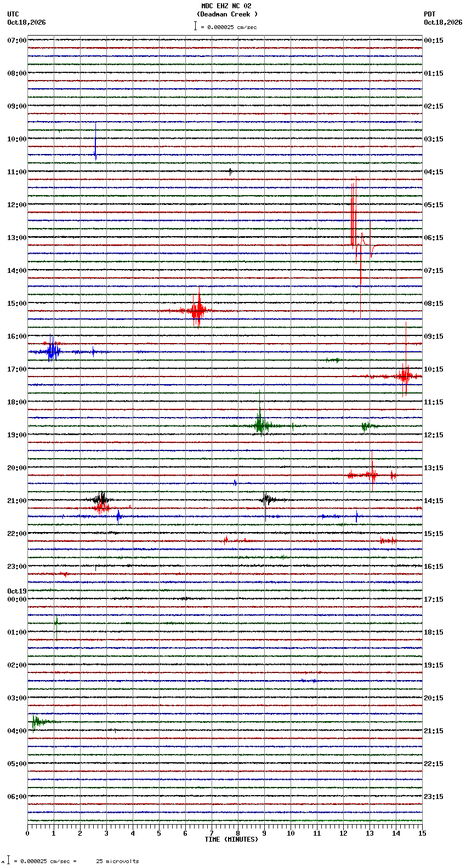Click the 07:00 UTC time label
The width and height of the screenshot is (466, 868).
[x=17, y=41]
